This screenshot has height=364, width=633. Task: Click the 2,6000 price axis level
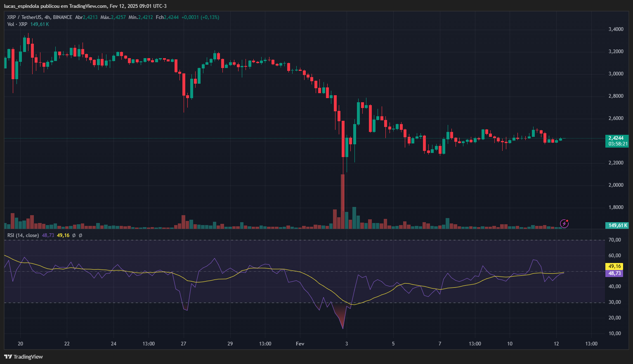[x=616, y=118]
